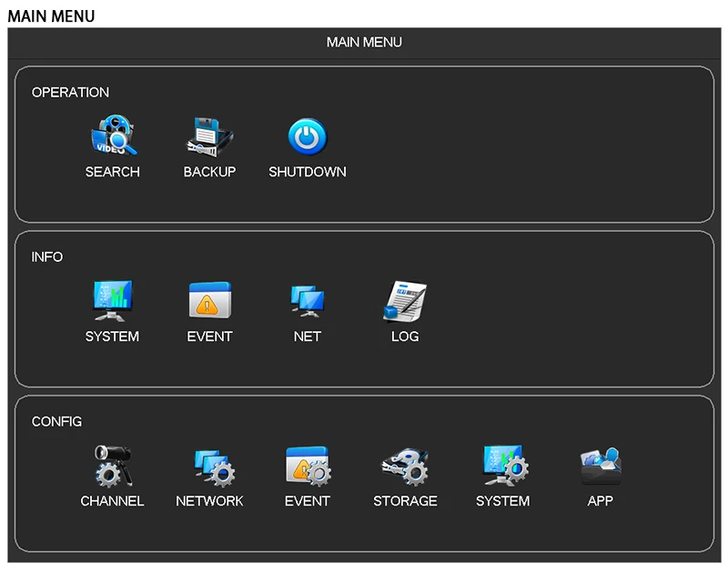Image resolution: width=728 pixels, height=572 pixels.
Task: Click the BACKUP text label
Action: pyautogui.click(x=209, y=172)
